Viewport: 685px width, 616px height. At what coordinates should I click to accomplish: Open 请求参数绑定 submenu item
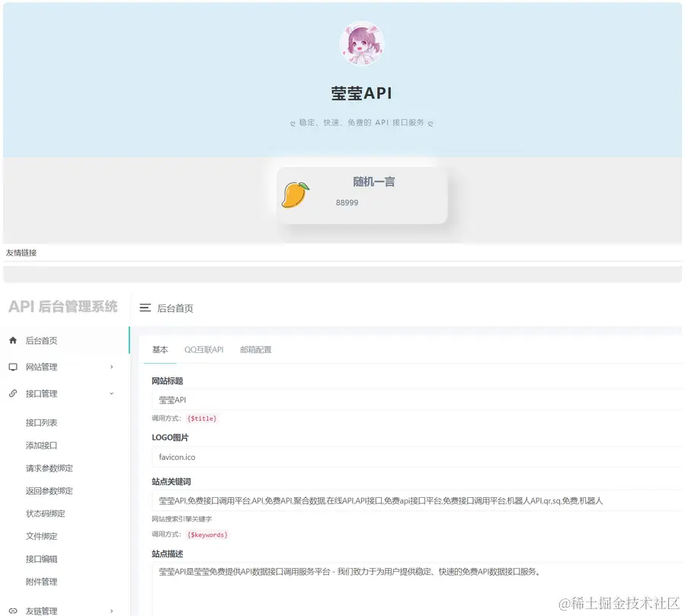point(50,468)
